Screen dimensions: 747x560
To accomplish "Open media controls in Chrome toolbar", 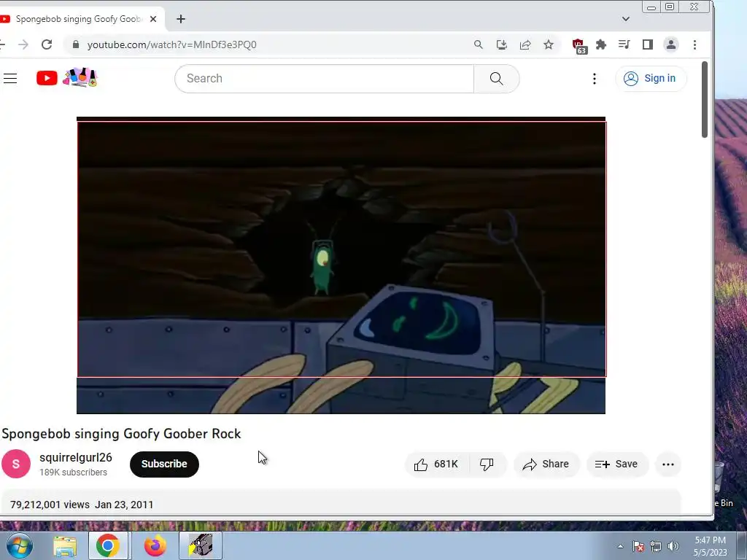I will pyautogui.click(x=624, y=44).
